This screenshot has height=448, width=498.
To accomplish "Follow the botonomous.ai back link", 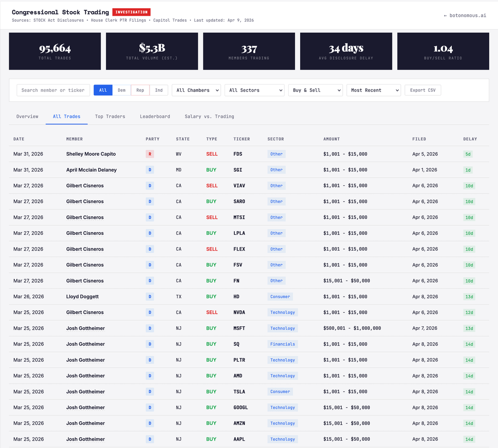I will click(x=465, y=15).
